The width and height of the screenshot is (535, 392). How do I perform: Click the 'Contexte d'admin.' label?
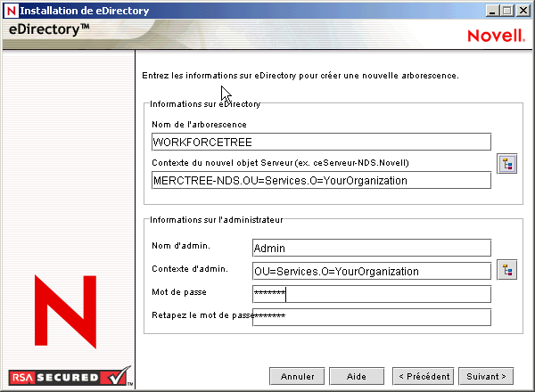coord(190,269)
